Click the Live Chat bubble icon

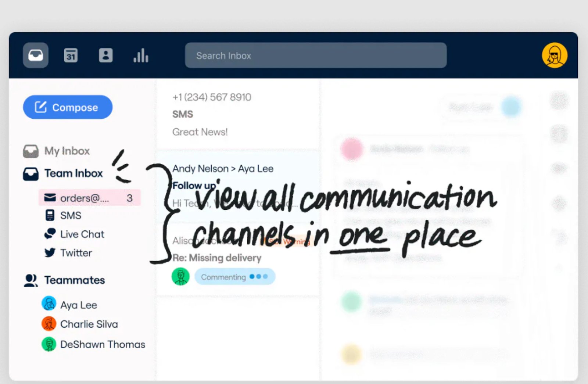point(50,234)
